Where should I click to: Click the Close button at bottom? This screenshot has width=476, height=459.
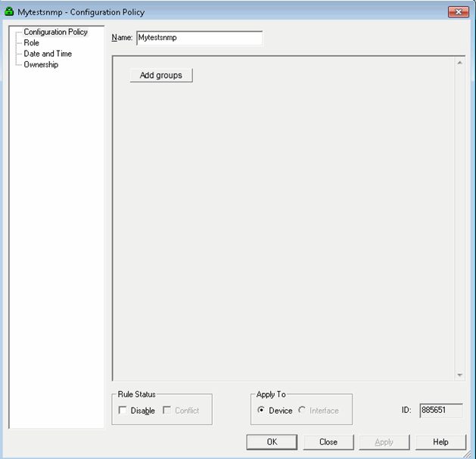point(328,442)
